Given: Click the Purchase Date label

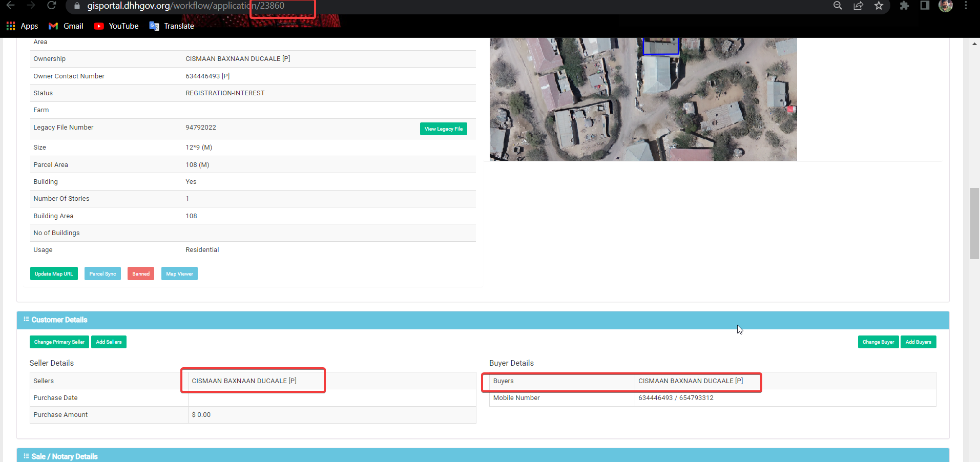Looking at the screenshot, I should [x=55, y=398].
